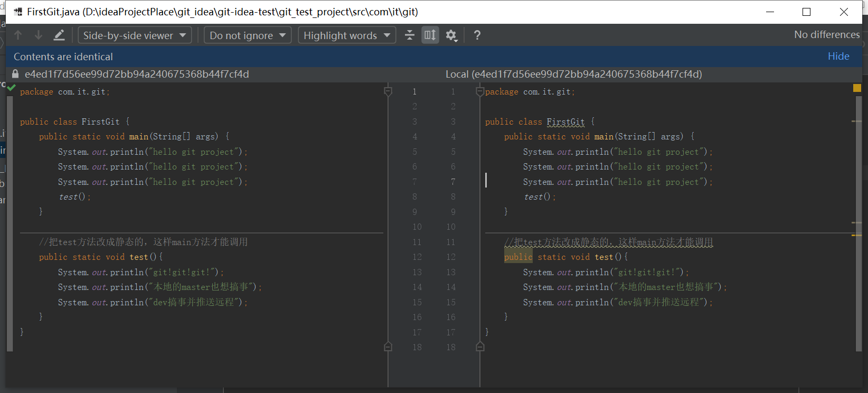This screenshot has width=868, height=393.
Task: Click Local revision label on right
Action: [574, 74]
